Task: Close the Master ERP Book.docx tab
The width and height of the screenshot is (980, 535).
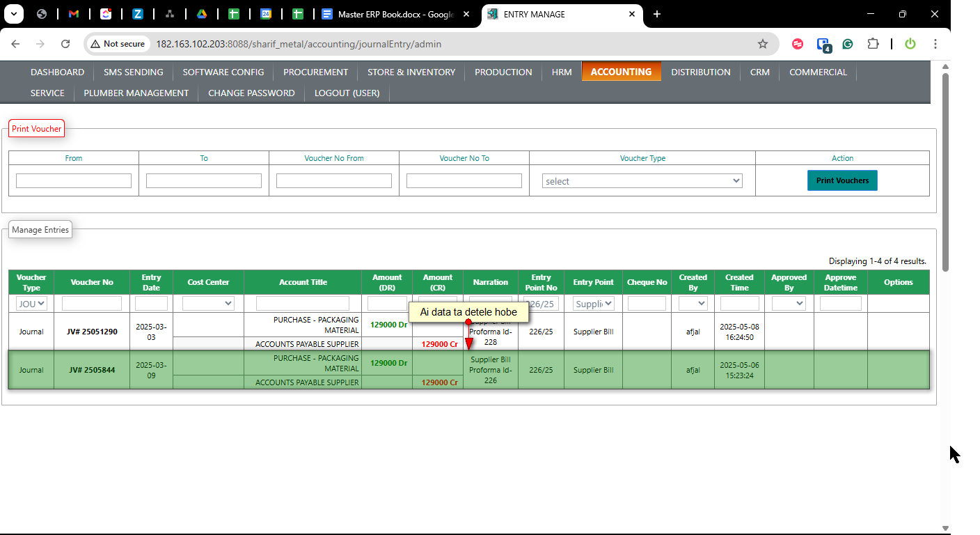Action: click(x=466, y=14)
